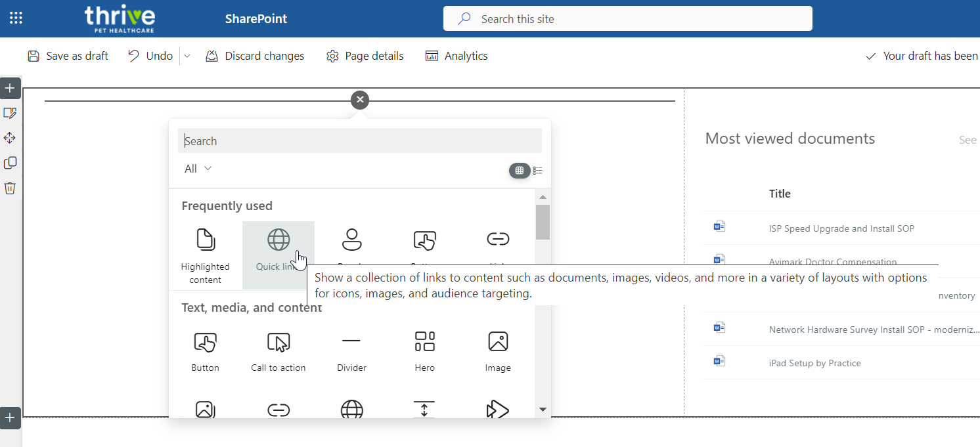
Task: Choose the Call to action web part
Action: [x=278, y=351]
